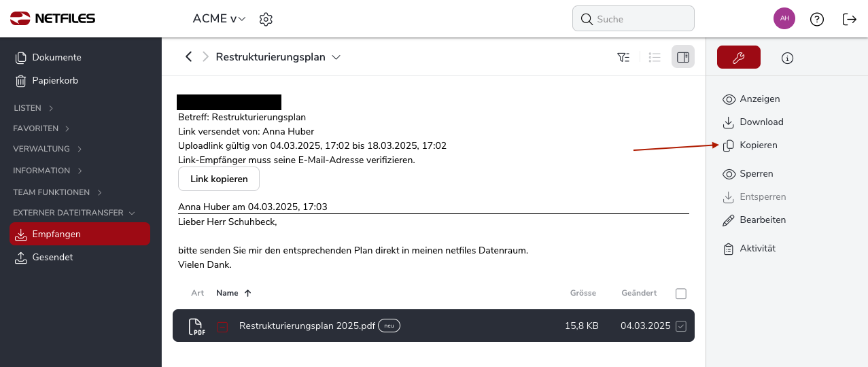The height and width of the screenshot is (367, 868).
Task: Click the Bearbeiten pencil icon
Action: click(728, 220)
